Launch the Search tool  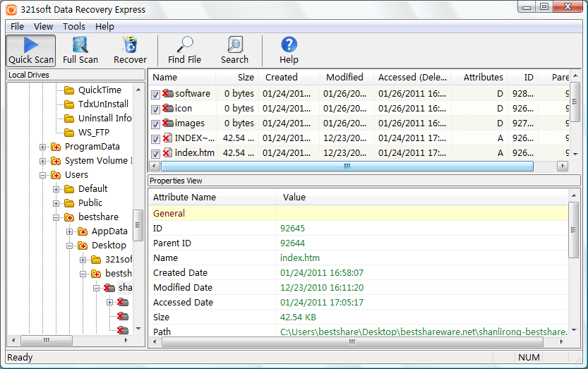234,51
